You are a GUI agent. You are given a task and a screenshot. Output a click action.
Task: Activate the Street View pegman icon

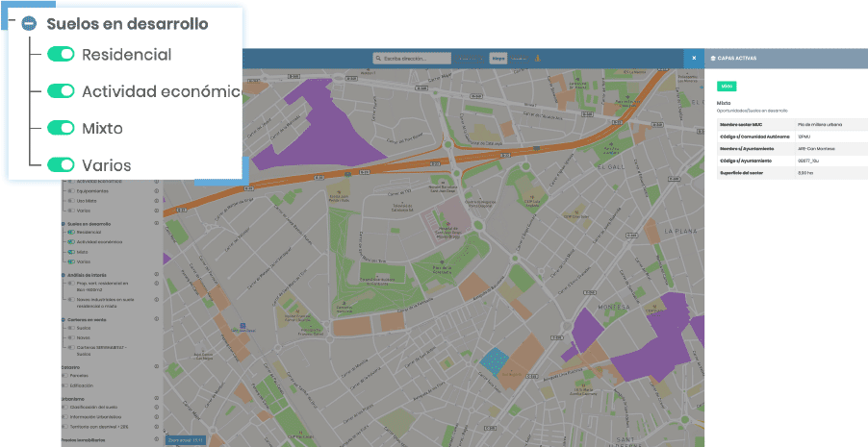coord(537,58)
